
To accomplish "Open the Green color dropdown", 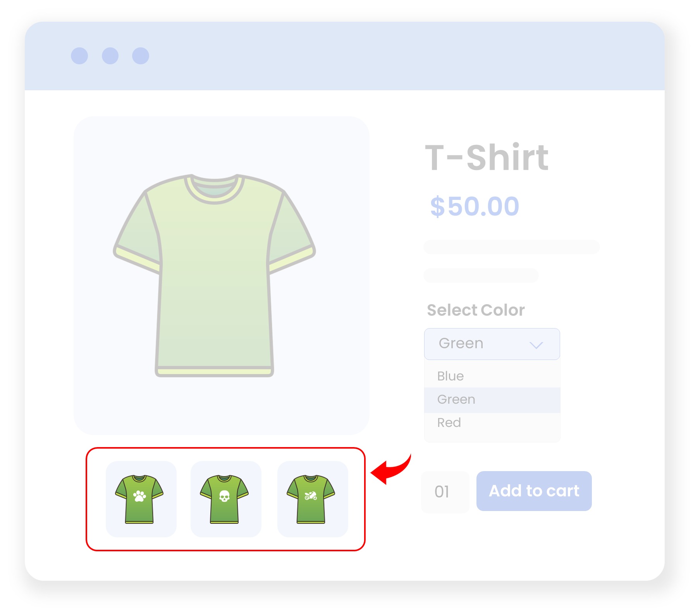I will point(492,344).
